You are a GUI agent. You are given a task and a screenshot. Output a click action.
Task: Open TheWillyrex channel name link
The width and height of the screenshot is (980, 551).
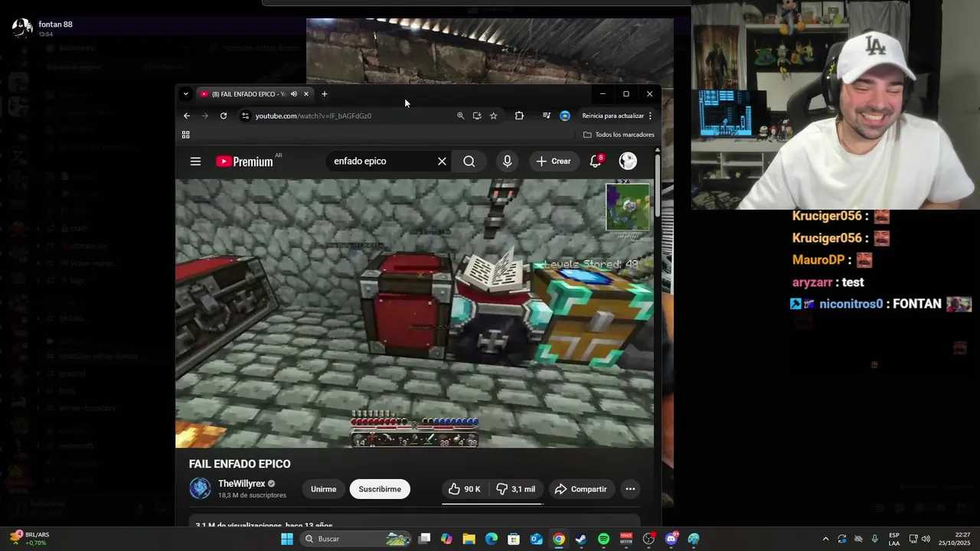(241, 484)
